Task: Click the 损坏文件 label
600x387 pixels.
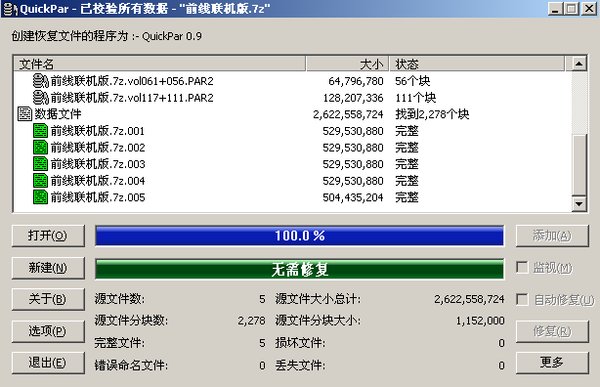Action: pos(300,343)
